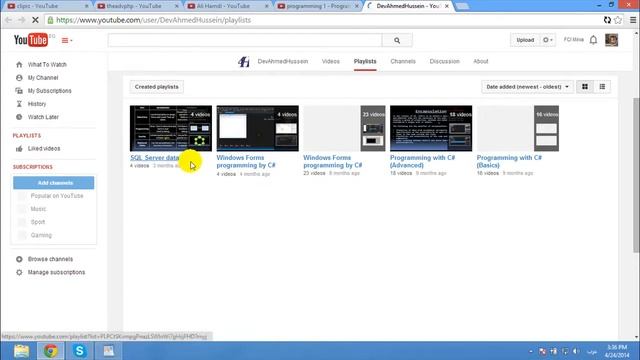Screen dimensions: 640x360
Task: Switch to list view
Action: (602, 87)
